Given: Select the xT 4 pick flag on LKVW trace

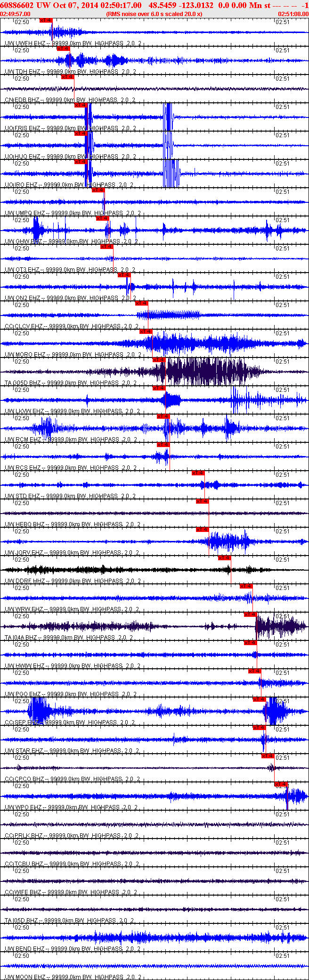Looking at the screenshot, I should pos(159,388).
